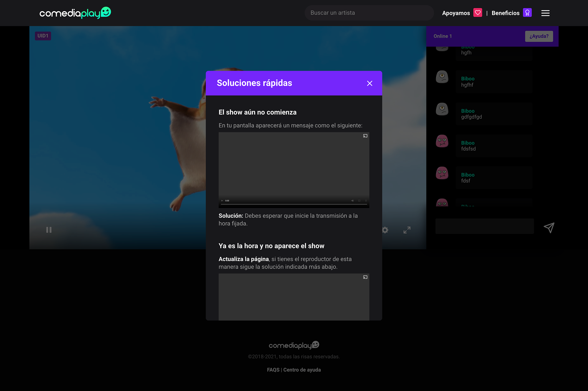Open the first example video's more options
This screenshot has height=391, width=588.
tap(366, 201)
